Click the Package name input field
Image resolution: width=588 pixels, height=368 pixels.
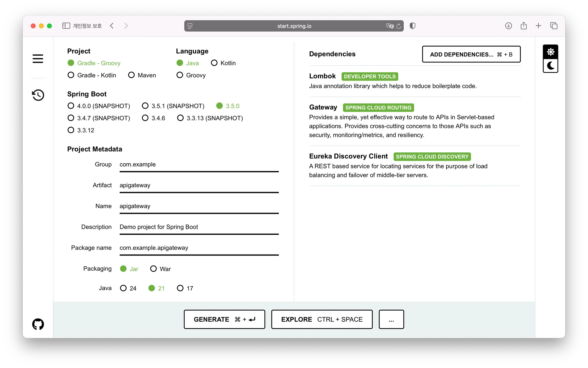pos(199,248)
